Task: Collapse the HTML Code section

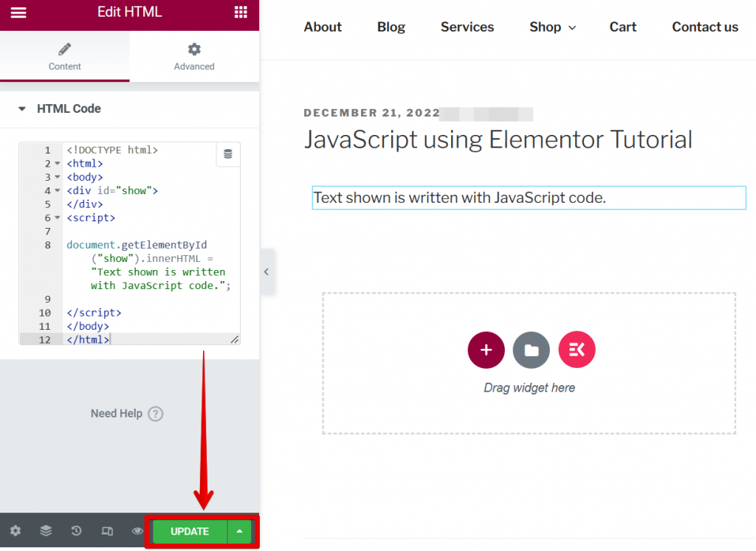Action: coord(22,108)
